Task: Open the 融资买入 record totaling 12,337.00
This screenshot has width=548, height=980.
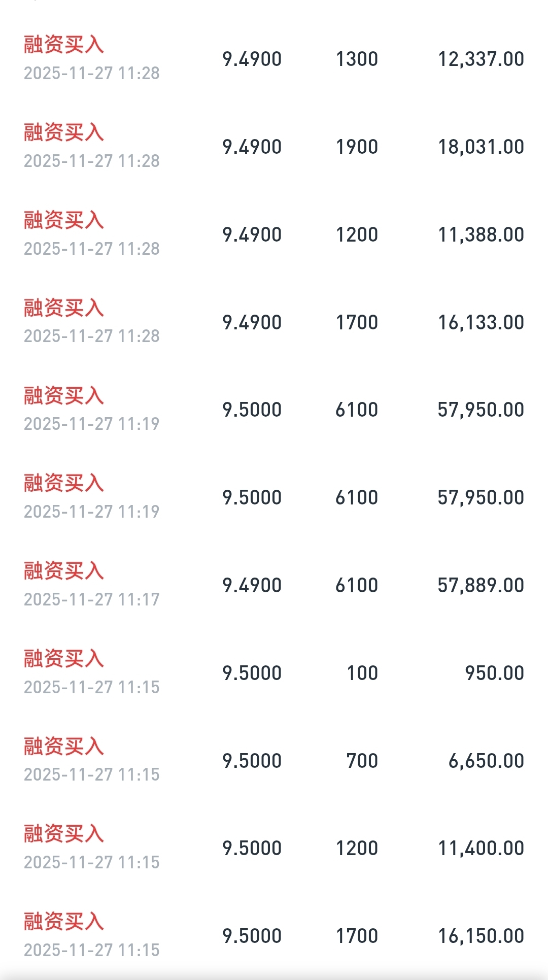Action: (x=274, y=59)
